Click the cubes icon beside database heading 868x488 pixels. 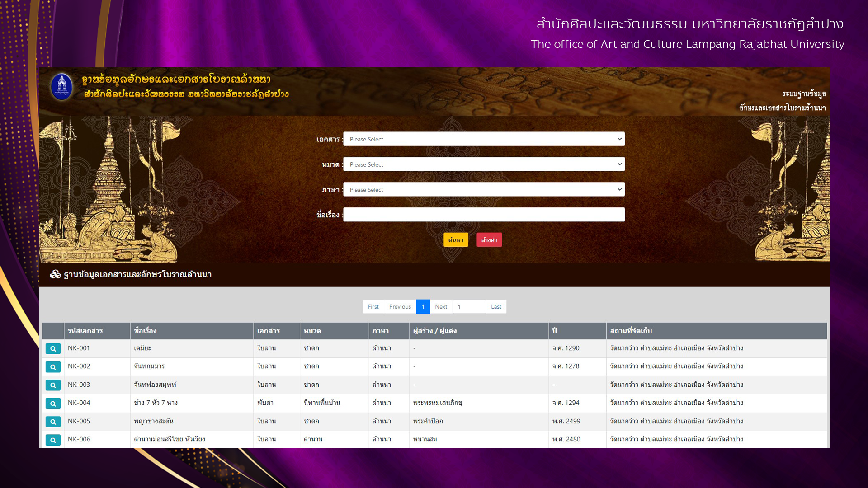(x=55, y=274)
